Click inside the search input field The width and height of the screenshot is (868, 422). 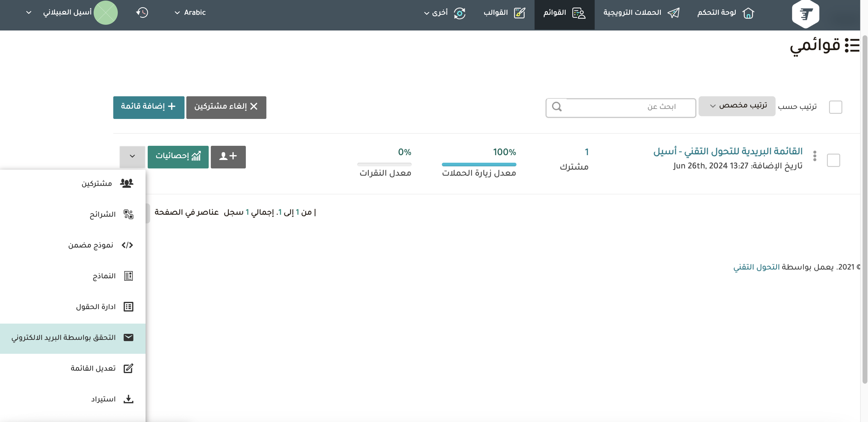point(627,107)
